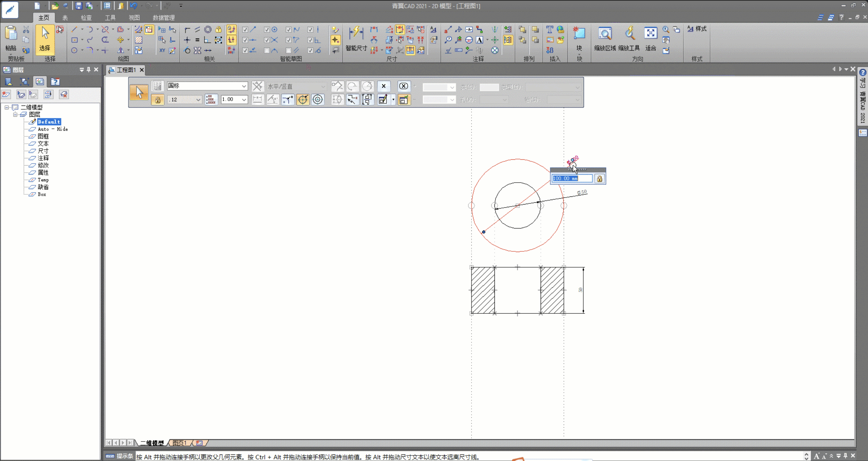Open the 视图 ribbon tab
The image size is (868, 461).
coord(134,18)
